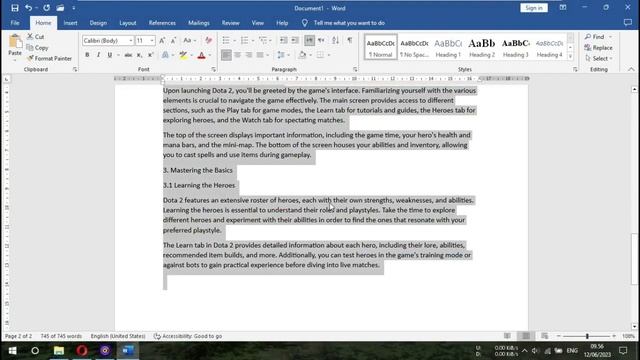Click the Word icon in taskbar
This screenshot has height=360, width=640.
(x=128, y=351)
